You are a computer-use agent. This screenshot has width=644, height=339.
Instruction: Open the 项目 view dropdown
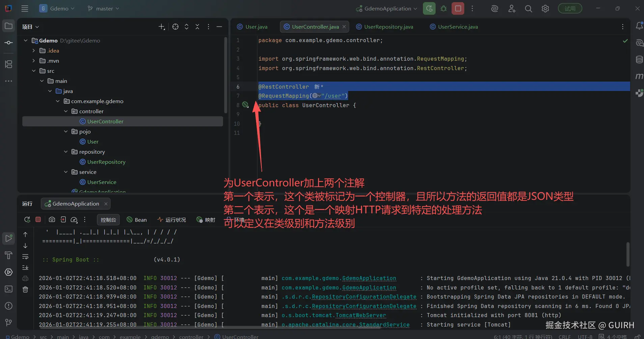click(31, 27)
